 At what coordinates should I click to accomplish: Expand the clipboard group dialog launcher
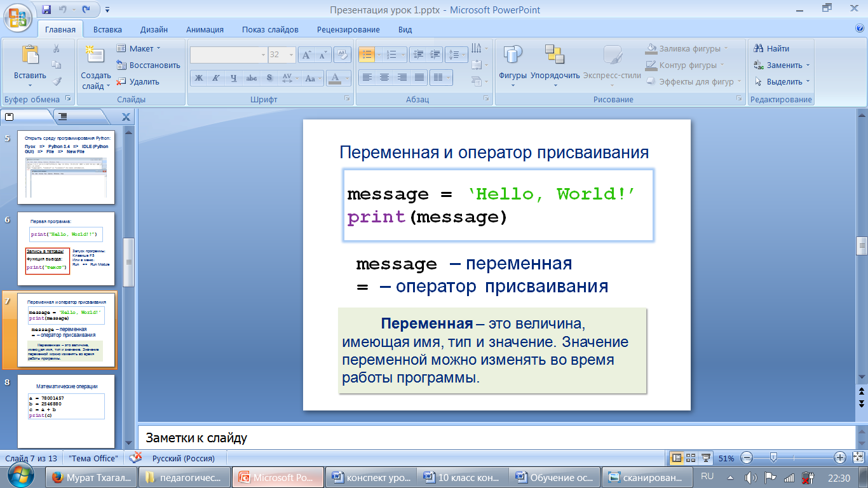click(68, 99)
